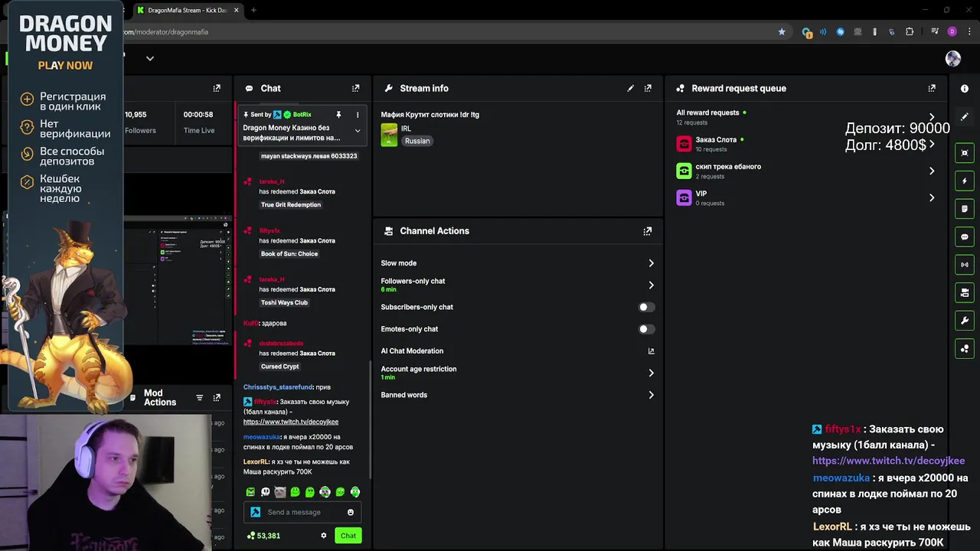The height and width of the screenshot is (551, 980).
Task: Toggle chat bubble widget in sidebar
Action: pyautogui.click(x=965, y=237)
